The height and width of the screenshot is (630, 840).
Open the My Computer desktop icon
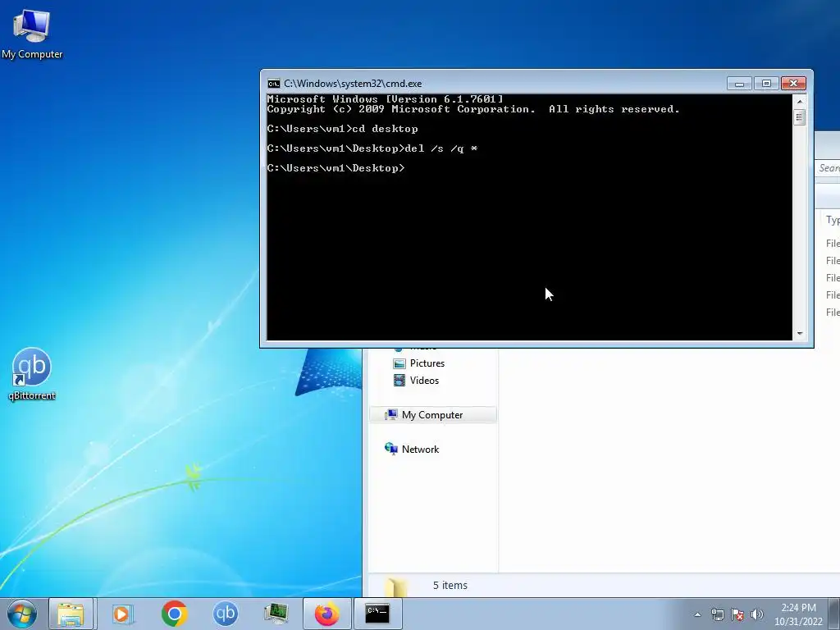[x=32, y=33]
